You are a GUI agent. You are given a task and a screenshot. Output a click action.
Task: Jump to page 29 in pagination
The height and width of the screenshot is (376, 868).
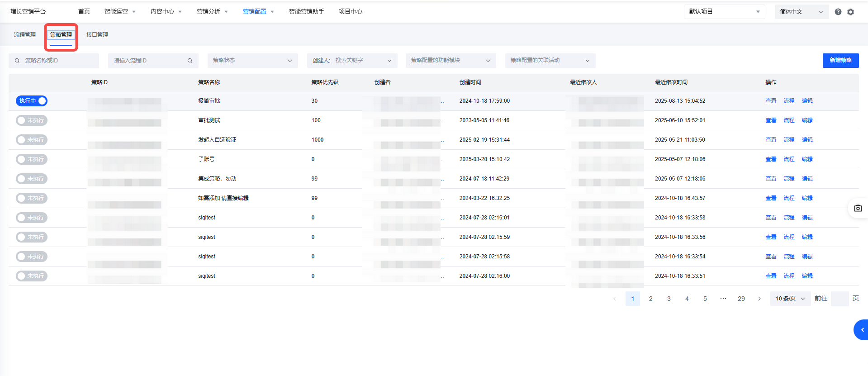coord(741,299)
